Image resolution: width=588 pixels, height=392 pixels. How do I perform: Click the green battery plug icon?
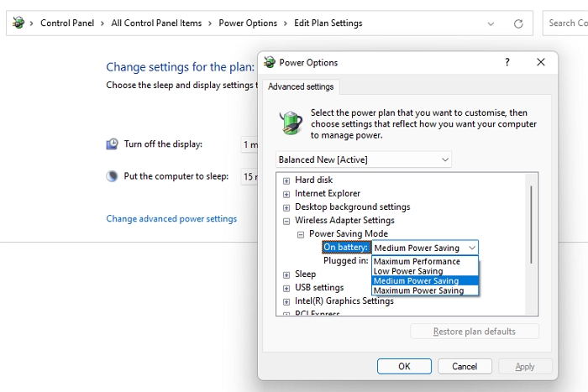click(x=291, y=123)
